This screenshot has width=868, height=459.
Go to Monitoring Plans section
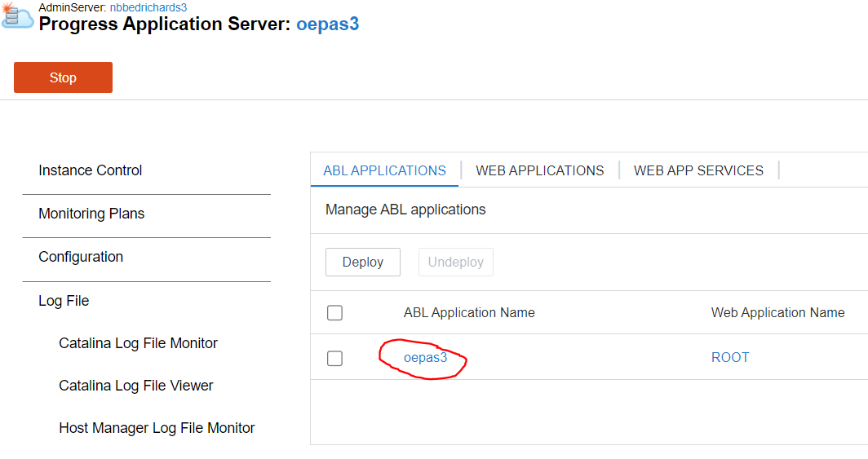pos(91,214)
